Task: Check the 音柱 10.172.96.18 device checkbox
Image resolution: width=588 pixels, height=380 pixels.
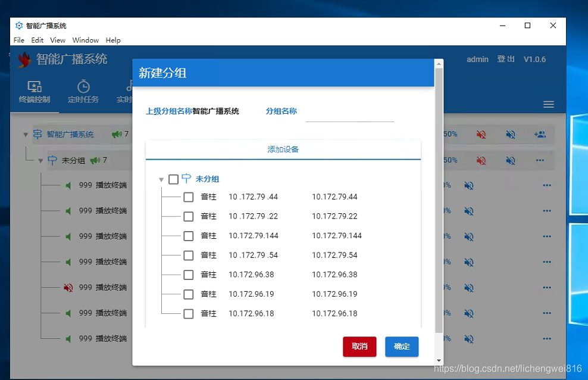Action: (x=188, y=313)
